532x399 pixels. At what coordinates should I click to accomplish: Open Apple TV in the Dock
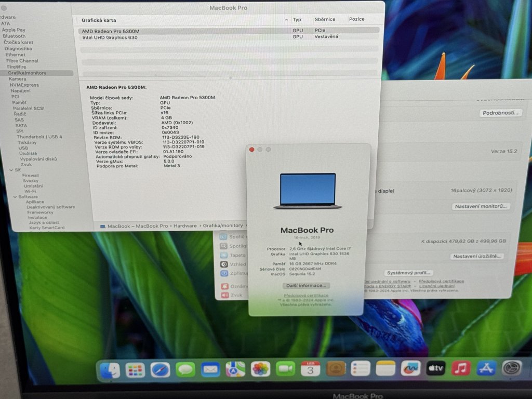pos(436,368)
